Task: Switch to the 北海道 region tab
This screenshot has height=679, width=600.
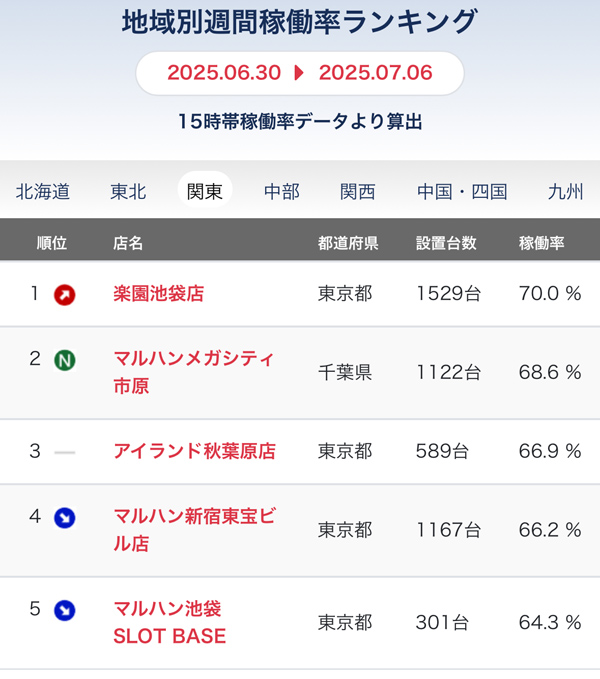Action: coord(42,191)
